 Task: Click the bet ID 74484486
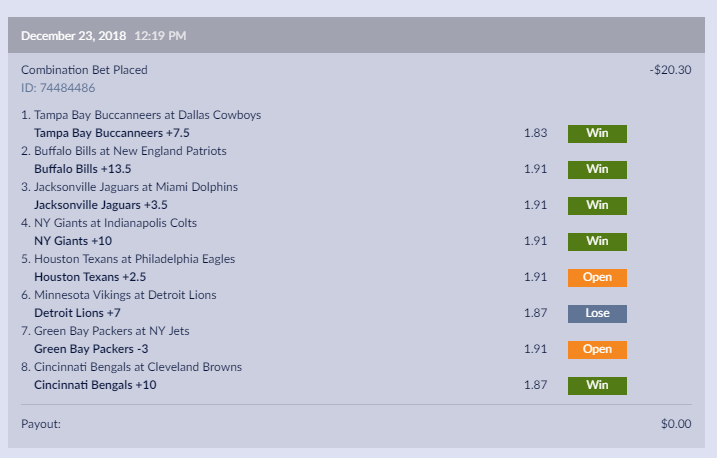click(58, 87)
